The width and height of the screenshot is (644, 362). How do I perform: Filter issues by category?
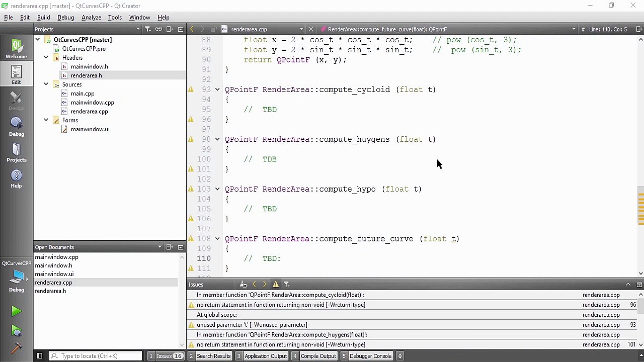(287, 285)
